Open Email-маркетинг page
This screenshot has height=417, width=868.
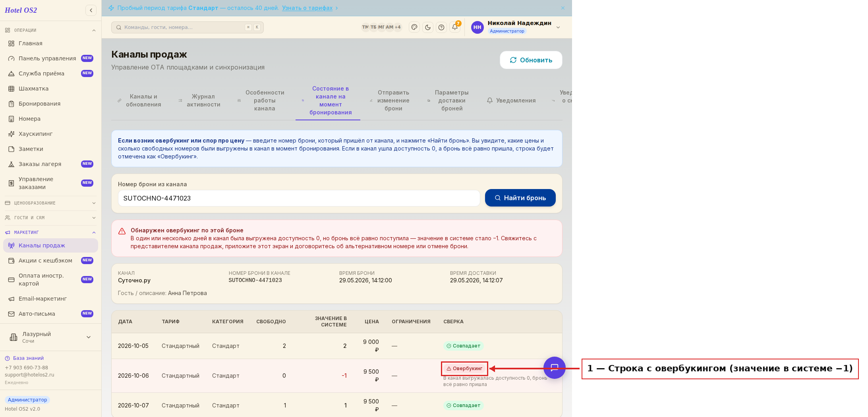(x=50, y=299)
